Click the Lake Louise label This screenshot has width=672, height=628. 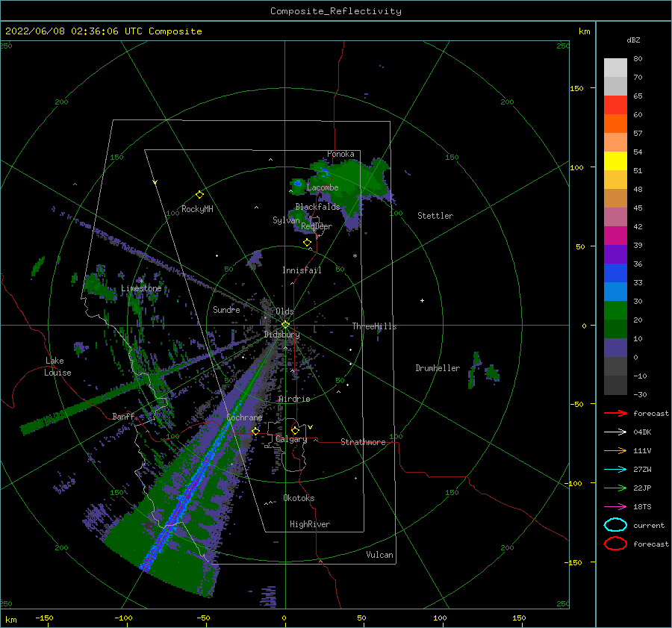point(57,367)
